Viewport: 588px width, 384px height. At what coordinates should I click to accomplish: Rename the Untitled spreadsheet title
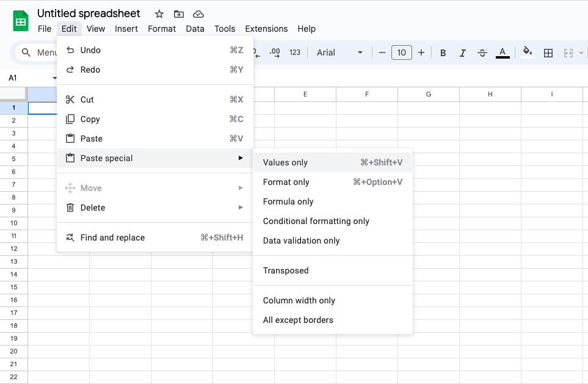coord(89,13)
